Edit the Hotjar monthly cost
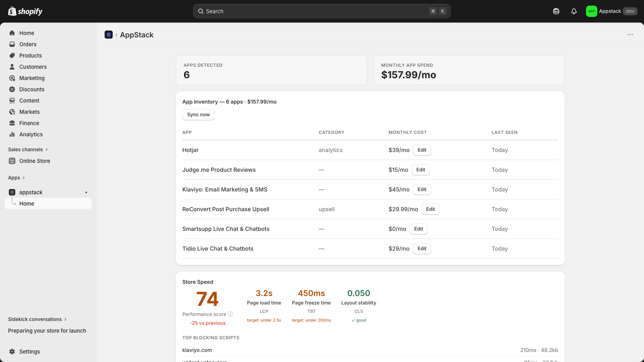Image resolution: width=644 pixels, height=362 pixels. 422,150
